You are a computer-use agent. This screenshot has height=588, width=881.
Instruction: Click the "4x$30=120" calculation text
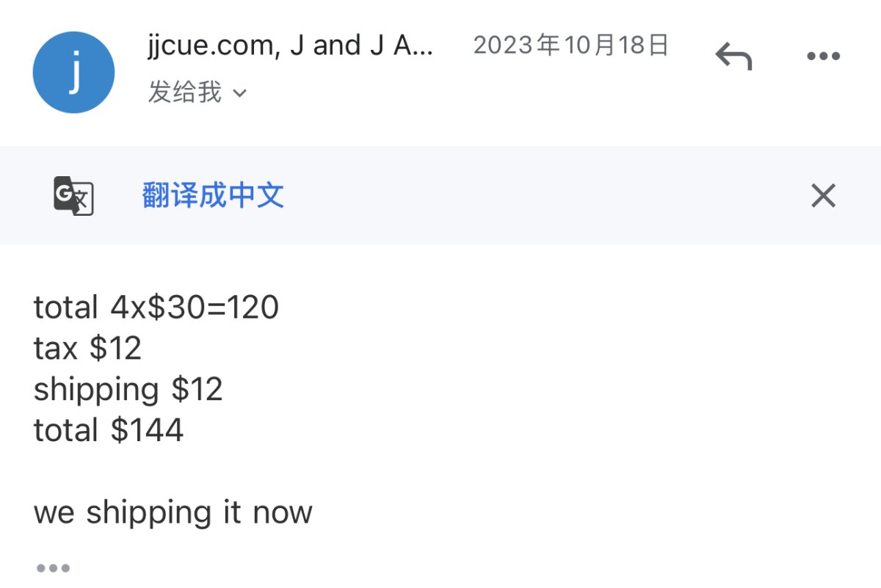click(x=195, y=308)
